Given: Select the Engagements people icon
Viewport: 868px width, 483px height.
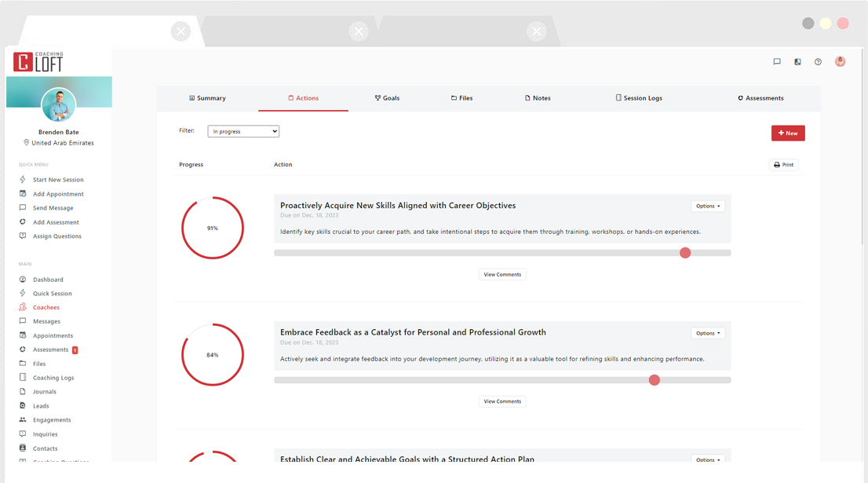Looking at the screenshot, I should [23, 419].
